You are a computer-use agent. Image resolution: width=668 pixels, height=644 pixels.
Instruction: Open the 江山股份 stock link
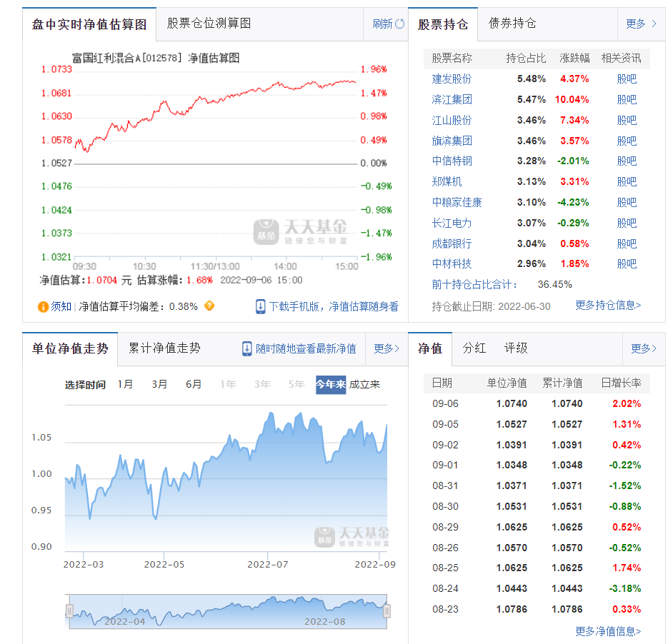click(x=452, y=120)
